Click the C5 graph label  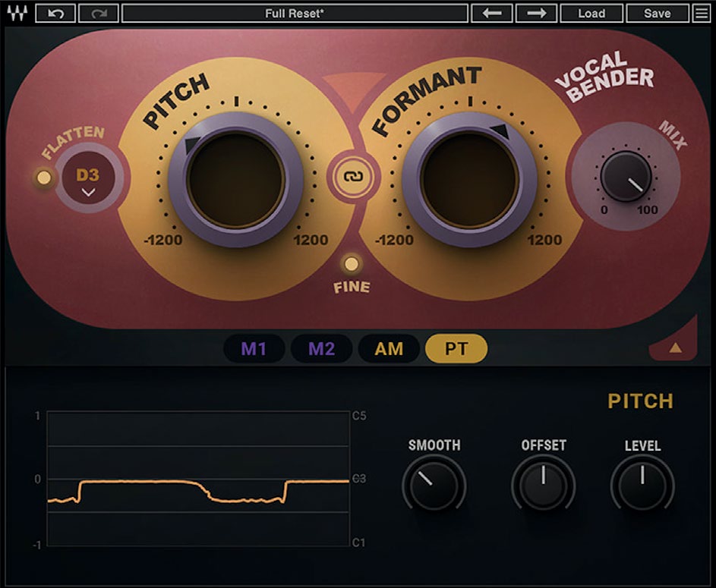tap(359, 416)
